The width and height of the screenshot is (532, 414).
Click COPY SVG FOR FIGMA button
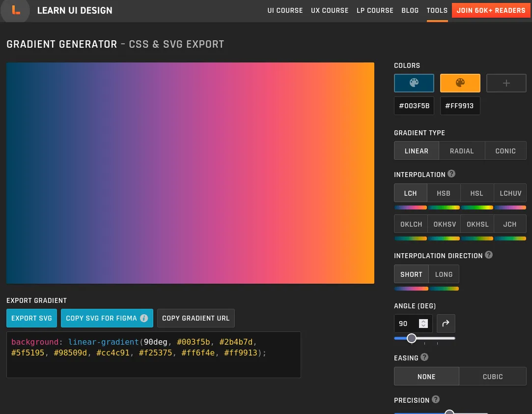point(107,318)
